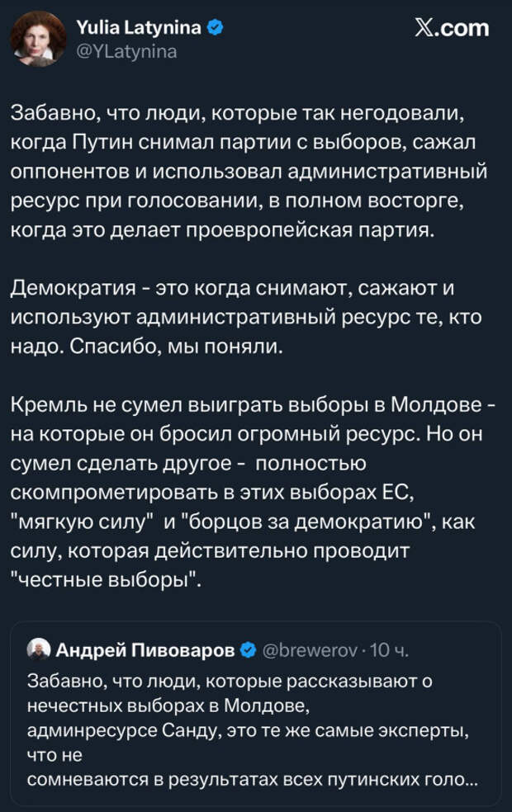Open the Андрей Пивоваров name in the quoted tweet
Image resolution: width=512 pixels, height=812 pixels.
point(145,651)
